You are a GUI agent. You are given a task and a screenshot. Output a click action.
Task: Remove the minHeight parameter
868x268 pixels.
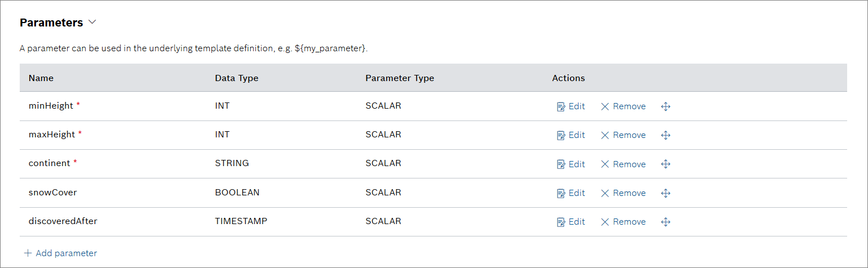click(x=623, y=106)
